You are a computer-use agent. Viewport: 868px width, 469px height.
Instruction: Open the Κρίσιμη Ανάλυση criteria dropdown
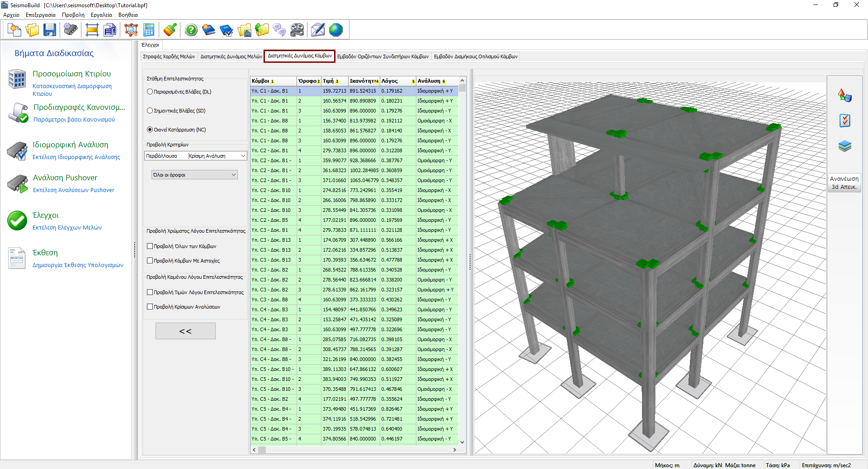point(243,156)
